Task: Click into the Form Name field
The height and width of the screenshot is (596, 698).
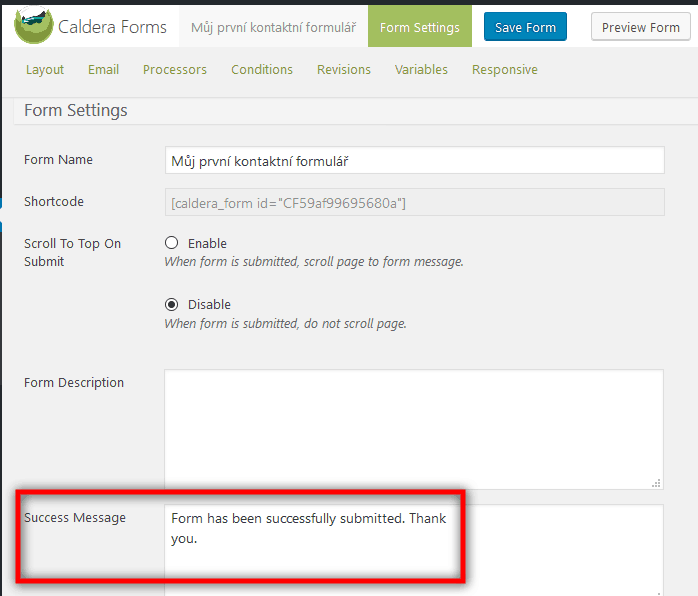Action: pyautogui.click(x=414, y=160)
